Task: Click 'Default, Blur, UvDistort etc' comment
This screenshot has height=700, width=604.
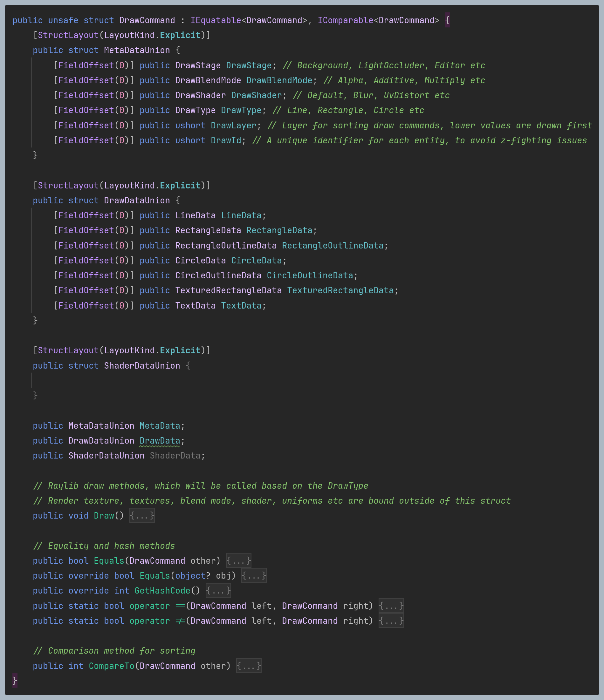Action: [371, 95]
